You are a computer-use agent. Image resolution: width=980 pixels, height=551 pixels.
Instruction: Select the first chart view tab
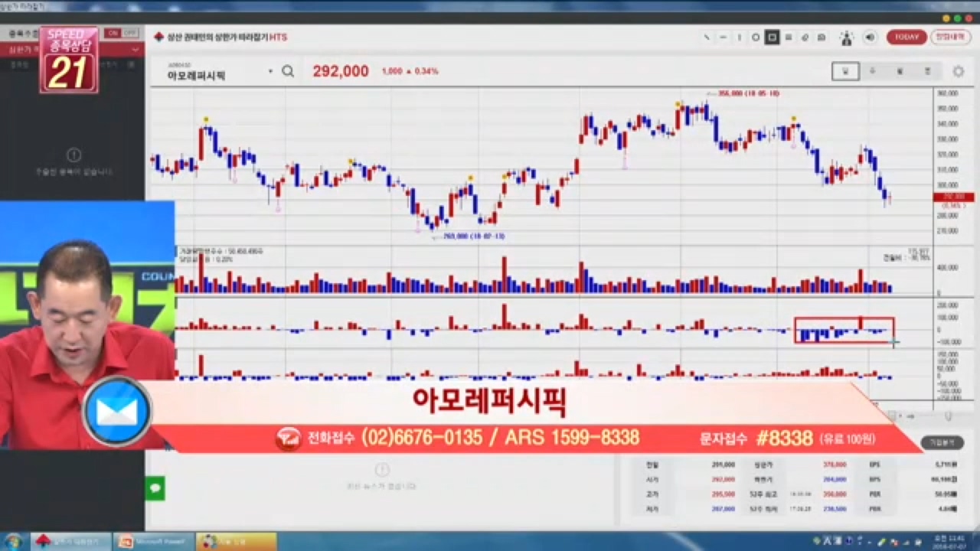pyautogui.click(x=845, y=72)
